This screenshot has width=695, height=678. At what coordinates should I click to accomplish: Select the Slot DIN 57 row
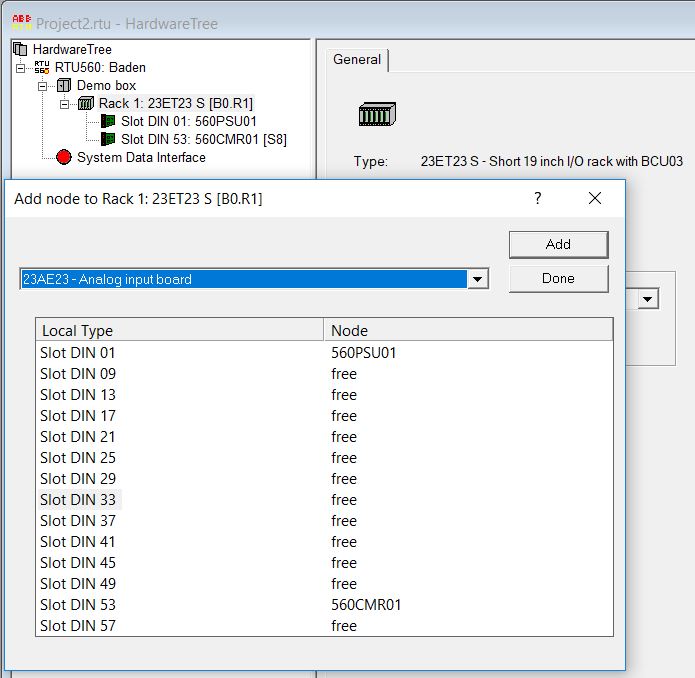pyautogui.click(x=324, y=626)
